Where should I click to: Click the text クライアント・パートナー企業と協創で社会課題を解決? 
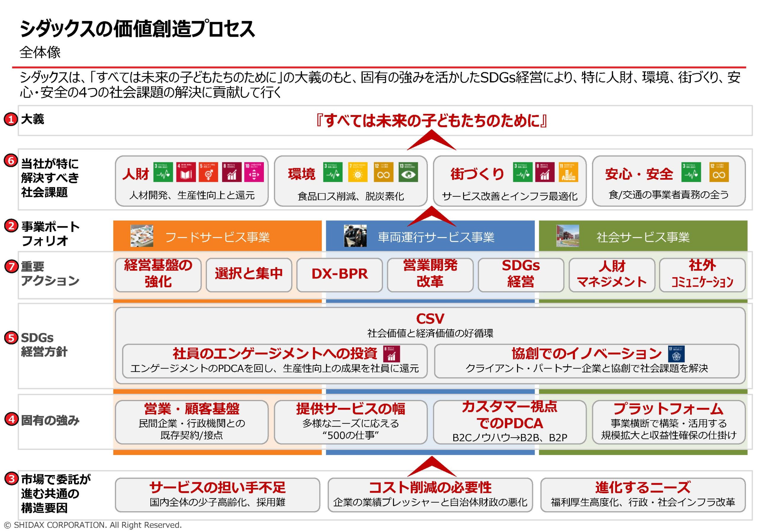tap(587, 368)
